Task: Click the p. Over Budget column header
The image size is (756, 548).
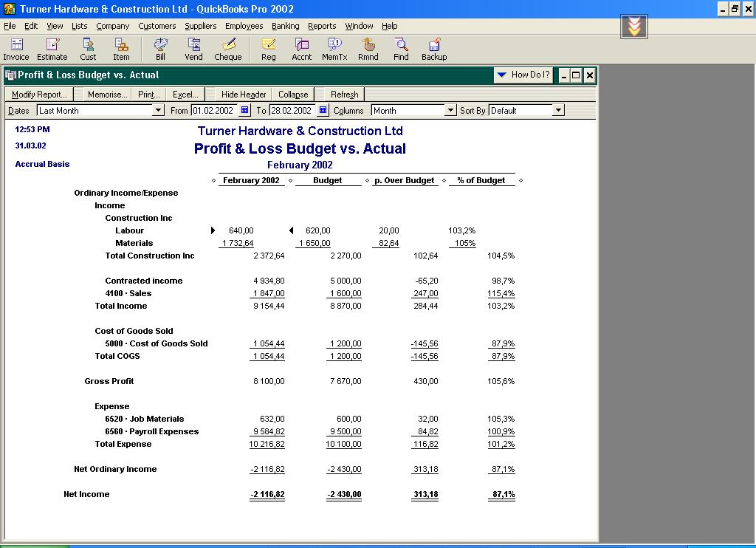Action: [405, 180]
